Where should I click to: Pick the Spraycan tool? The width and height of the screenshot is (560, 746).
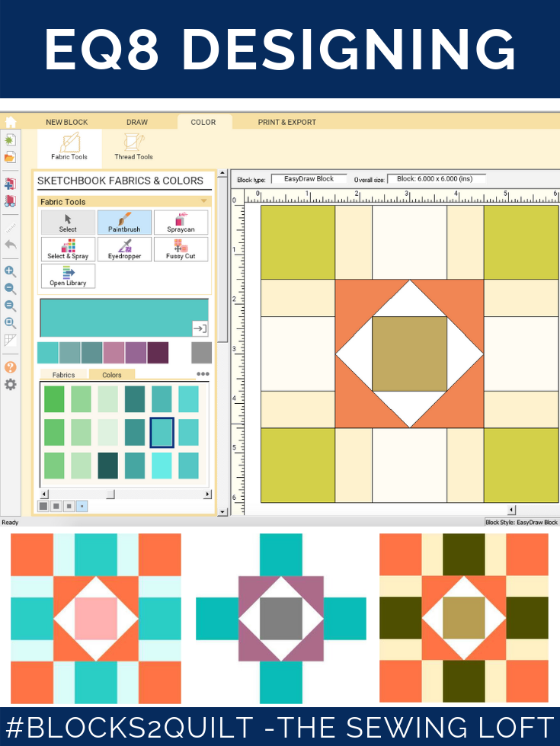point(181,223)
